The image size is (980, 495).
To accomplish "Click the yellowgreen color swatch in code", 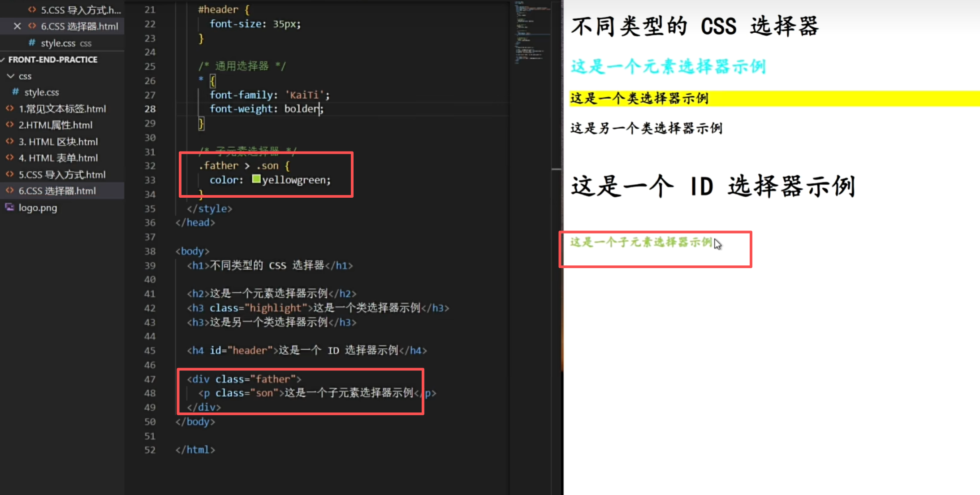I will pyautogui.click(x=256, y=179).
